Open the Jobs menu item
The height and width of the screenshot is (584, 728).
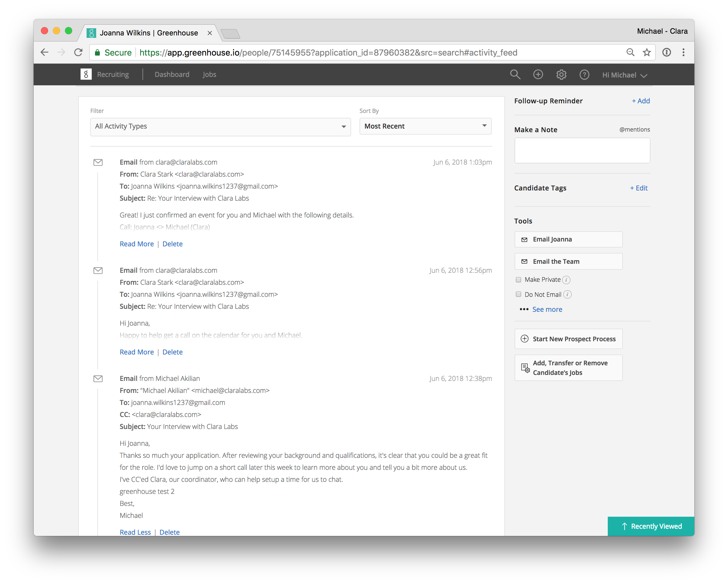[209, 75]
